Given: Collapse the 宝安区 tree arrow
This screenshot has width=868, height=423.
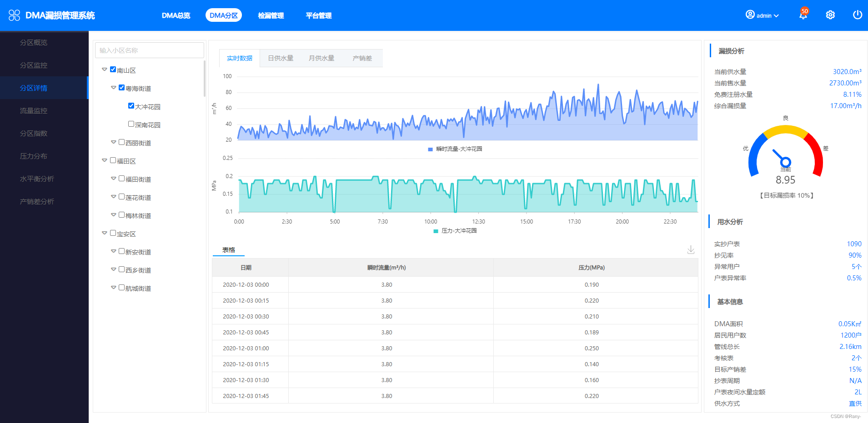Looking at the screenshot, I should (x=105, y=233).
